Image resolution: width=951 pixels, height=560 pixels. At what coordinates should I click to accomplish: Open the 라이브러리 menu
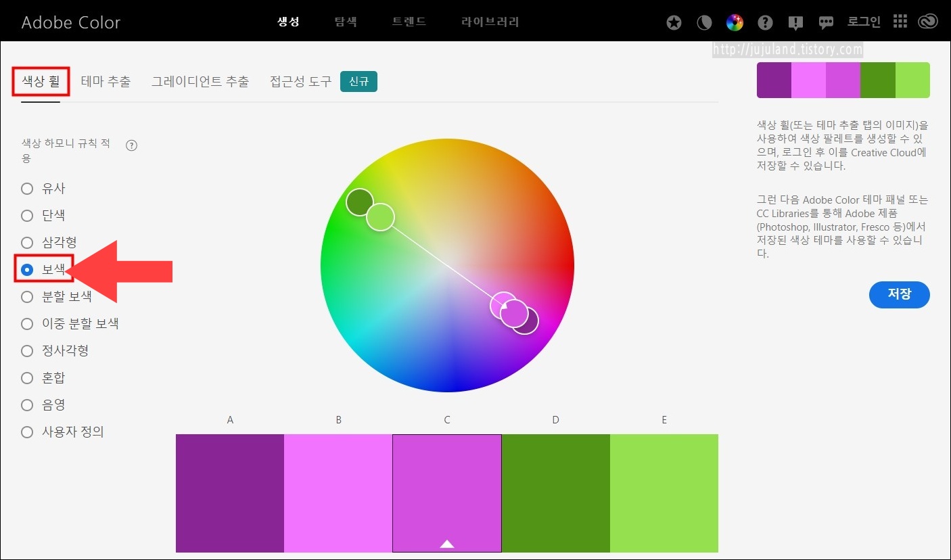[x=490, y=22]
